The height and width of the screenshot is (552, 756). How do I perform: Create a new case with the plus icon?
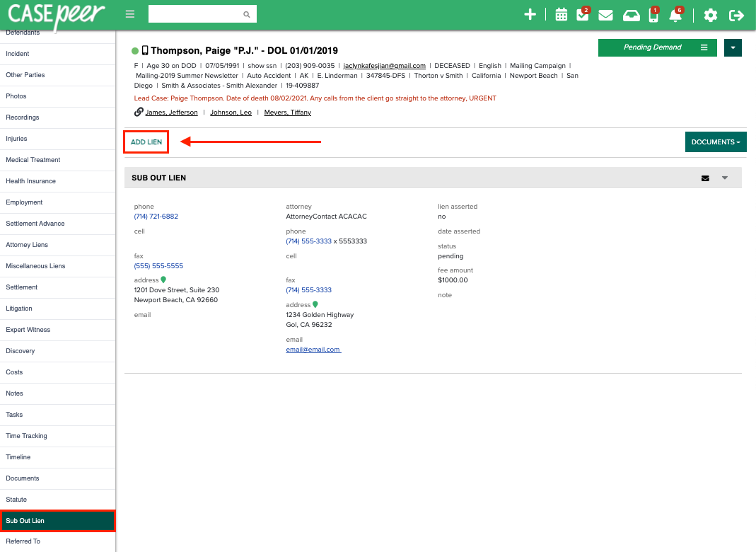pos(530,13)
